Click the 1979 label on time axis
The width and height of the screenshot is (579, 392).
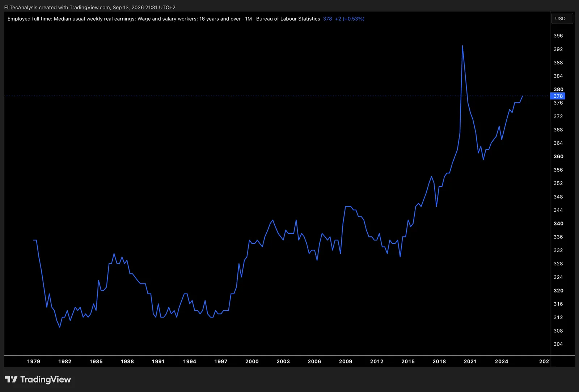point(34,361)
